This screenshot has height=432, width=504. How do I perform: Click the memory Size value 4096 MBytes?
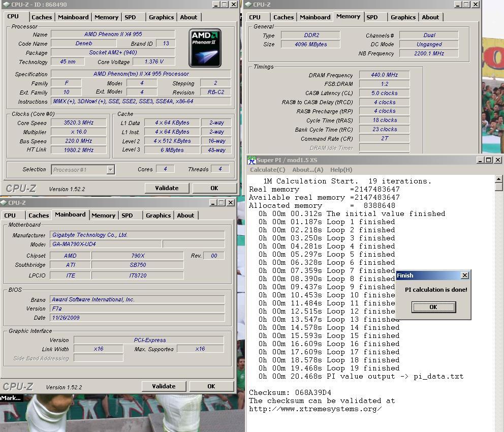click(310, 44)
